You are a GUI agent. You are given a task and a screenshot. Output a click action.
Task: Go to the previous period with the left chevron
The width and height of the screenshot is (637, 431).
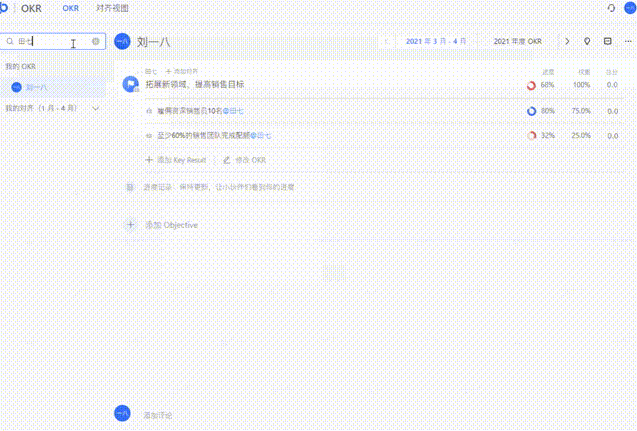(387, 41)
